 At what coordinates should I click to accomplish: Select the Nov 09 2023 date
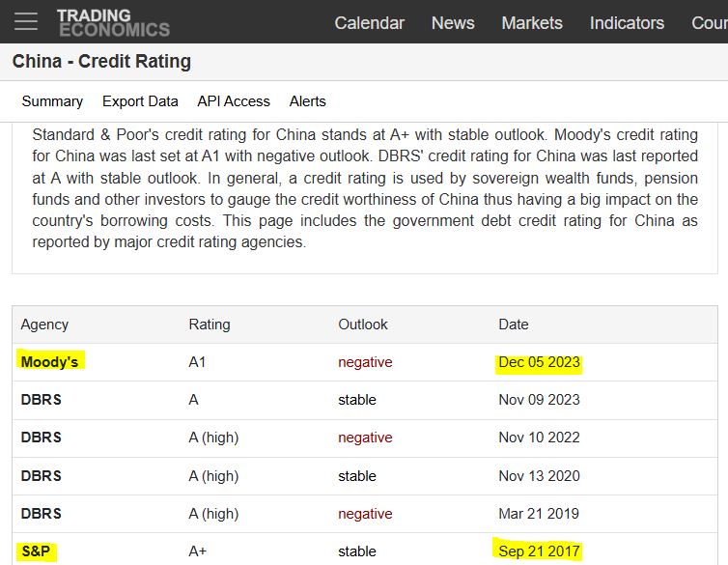tap(539, 400)
